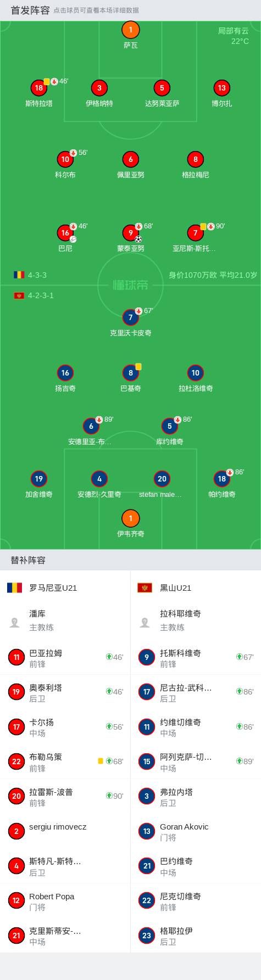Select substitute Robert Popa goalkeeper entry
The width and height of the screenshot is (261, 980).
tap(65, 900)
